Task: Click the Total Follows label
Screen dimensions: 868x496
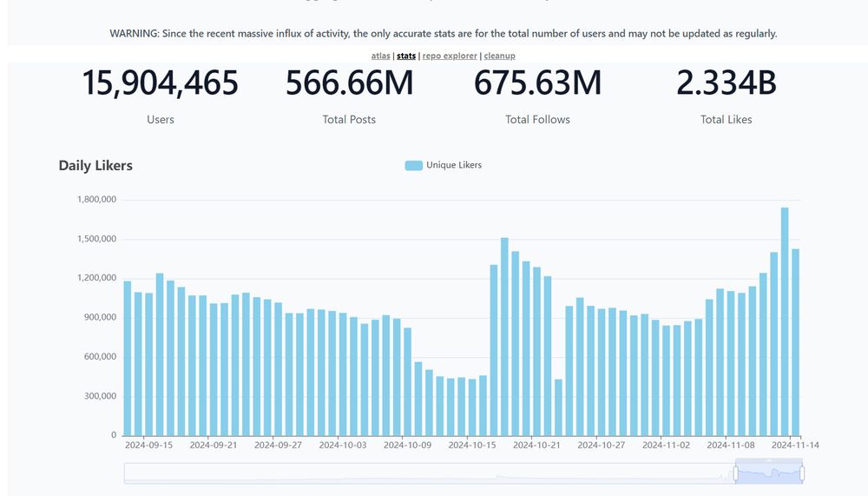Action: tap(537, 120)
